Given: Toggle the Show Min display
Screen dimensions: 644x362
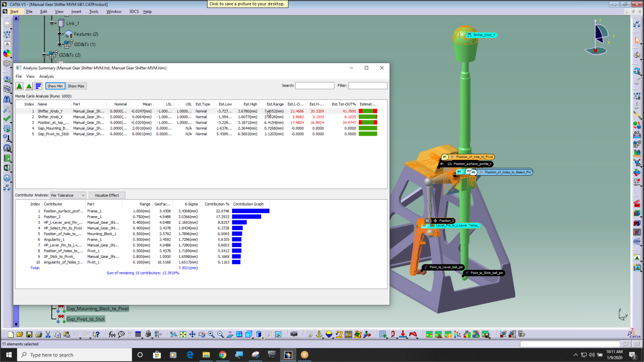Looking at the screenshot, I should tap(55, 86).
